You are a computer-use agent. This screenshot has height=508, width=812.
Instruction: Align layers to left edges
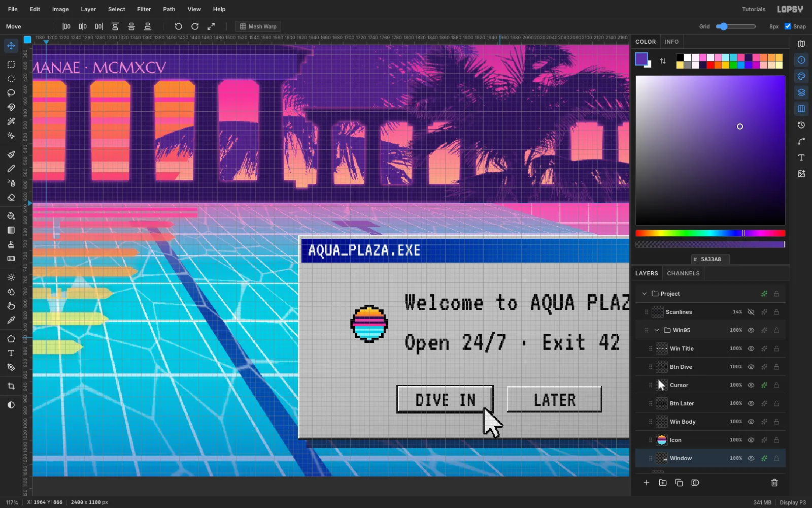pos(66,26)
